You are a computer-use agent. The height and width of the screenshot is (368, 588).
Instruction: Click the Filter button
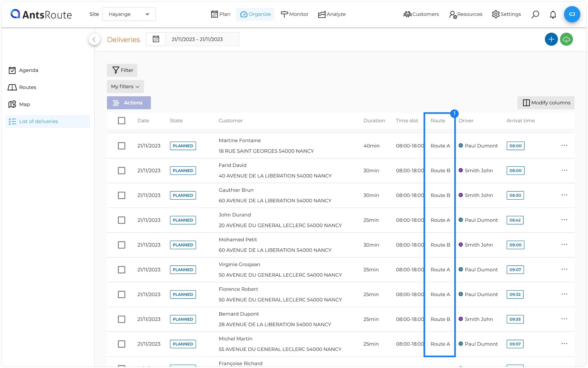click(x=122, y=70)
